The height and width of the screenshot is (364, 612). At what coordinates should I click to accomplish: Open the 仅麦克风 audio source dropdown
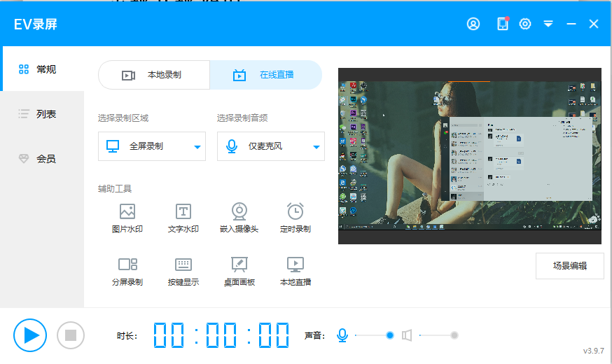click(x=271, y=146)
